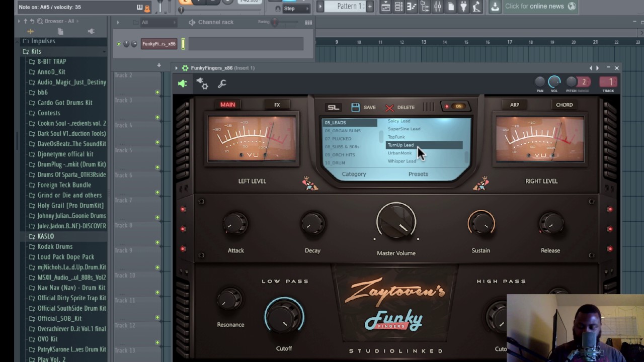Click the browser collapse-up arrow icon
The height and width of the screenshot is (362, 644).
pos(26,21)
